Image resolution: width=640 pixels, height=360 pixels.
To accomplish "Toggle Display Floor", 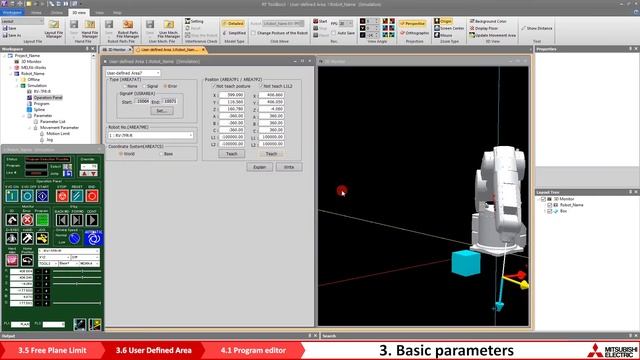I will (483, 28).
